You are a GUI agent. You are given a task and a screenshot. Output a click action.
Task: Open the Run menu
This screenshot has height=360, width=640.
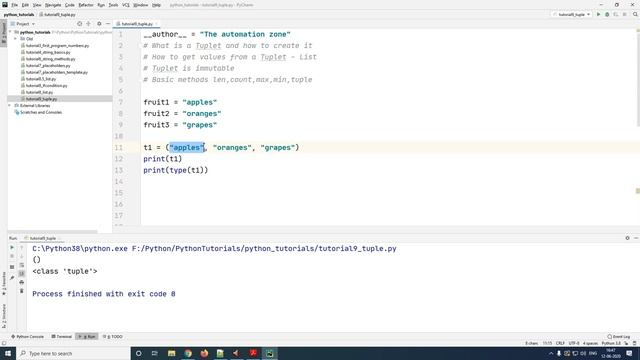101,5
